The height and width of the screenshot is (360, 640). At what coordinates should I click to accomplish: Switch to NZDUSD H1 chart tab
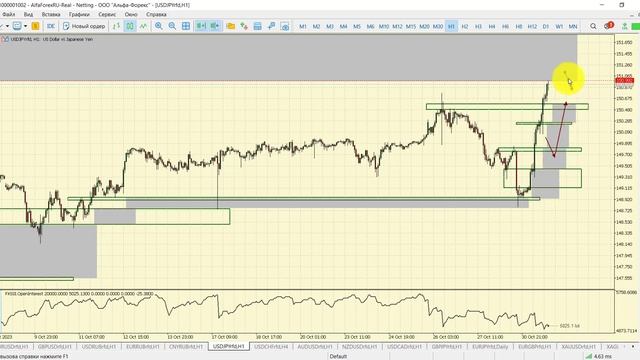point(360,347)
